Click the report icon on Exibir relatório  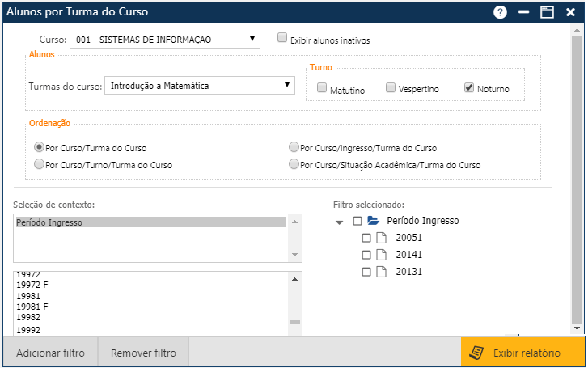[x=477, y=353]
